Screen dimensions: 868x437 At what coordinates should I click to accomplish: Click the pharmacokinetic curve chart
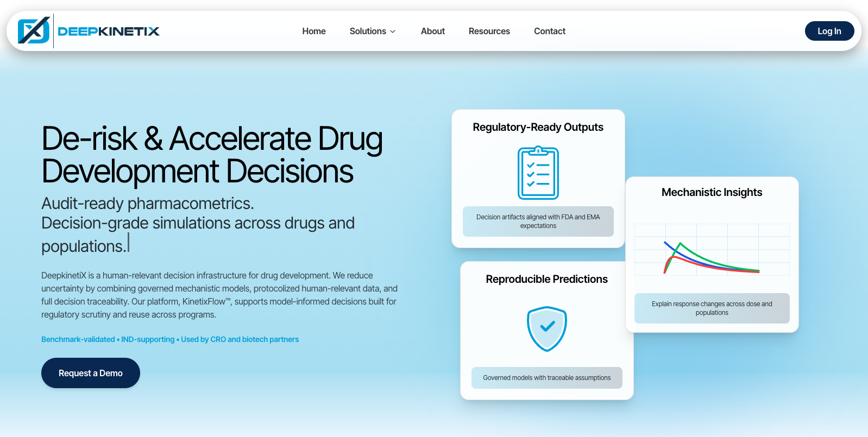pyautogui.click(x=712, y=250)
